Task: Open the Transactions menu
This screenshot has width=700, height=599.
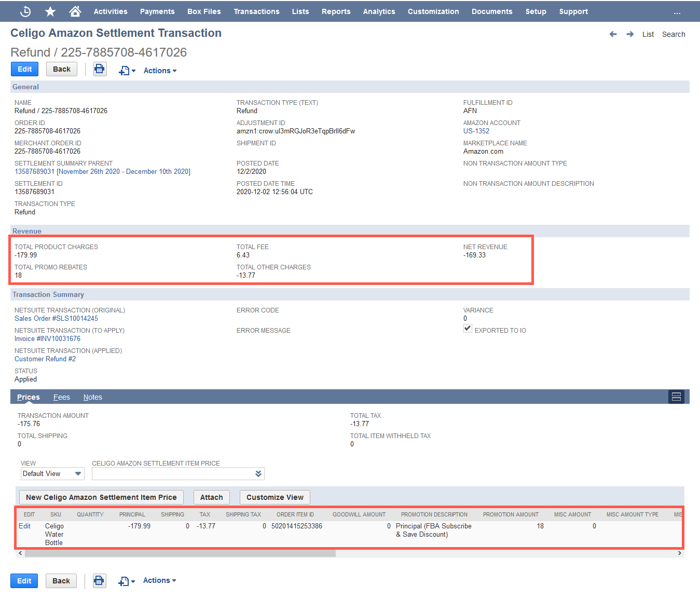Action: pyautogui.click(x=256, y=11)
